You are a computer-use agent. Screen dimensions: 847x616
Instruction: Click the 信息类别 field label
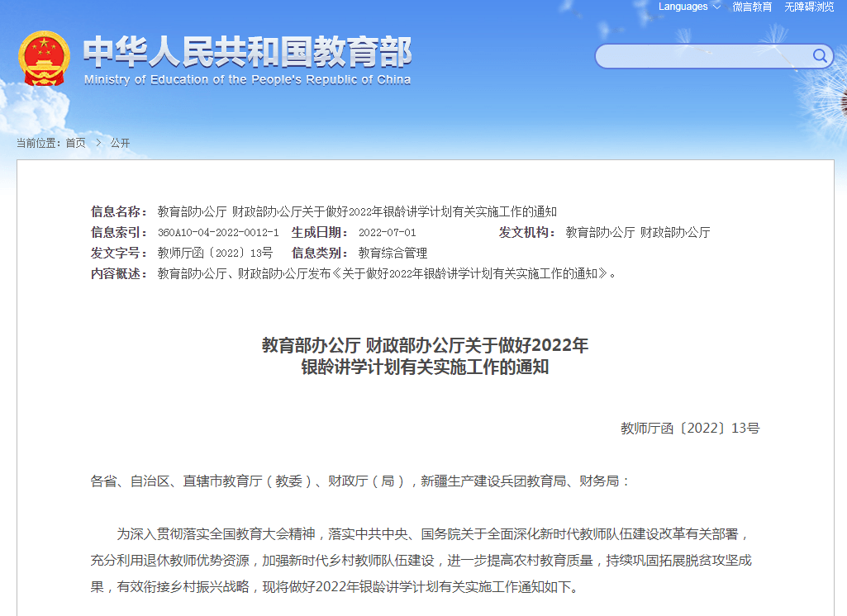click(320, 254)
